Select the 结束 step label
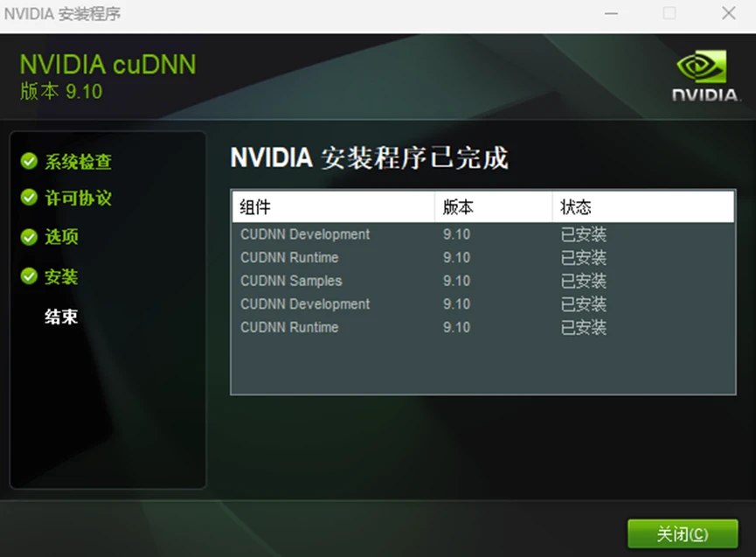This screenshot has width=756, height=557. point(62,317)
